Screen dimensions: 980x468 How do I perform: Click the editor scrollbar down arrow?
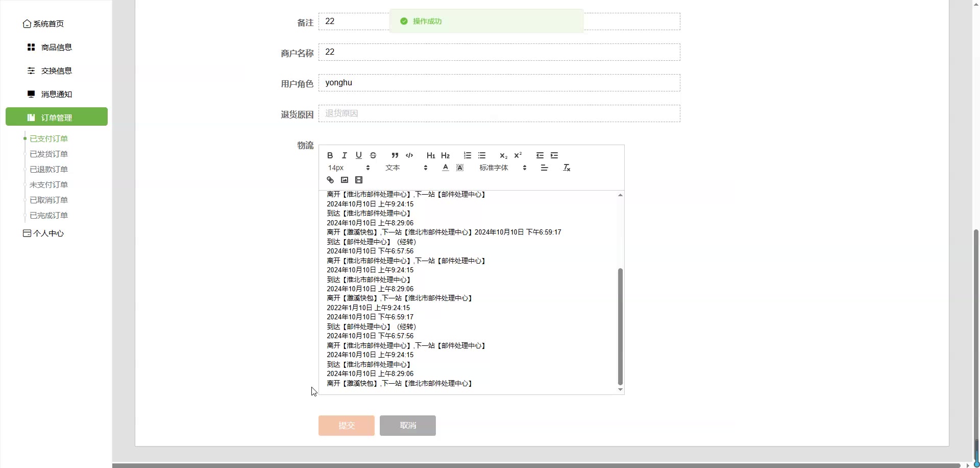point(620,390)
